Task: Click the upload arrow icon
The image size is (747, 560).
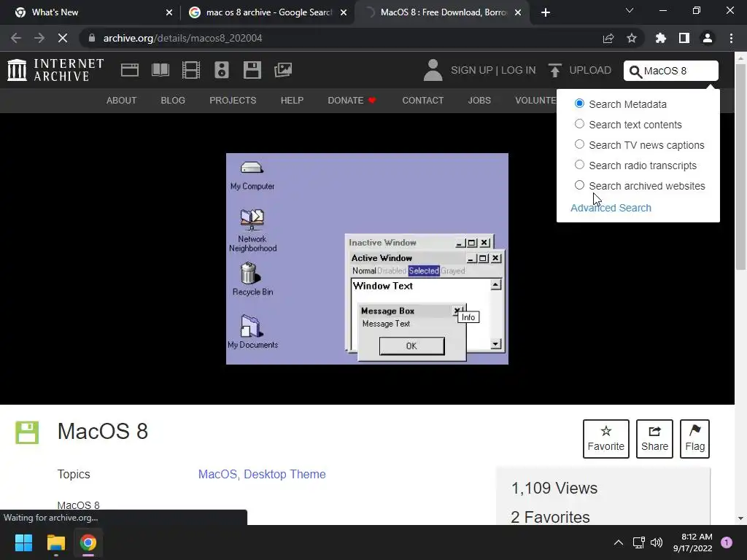Action: point(554,71)
